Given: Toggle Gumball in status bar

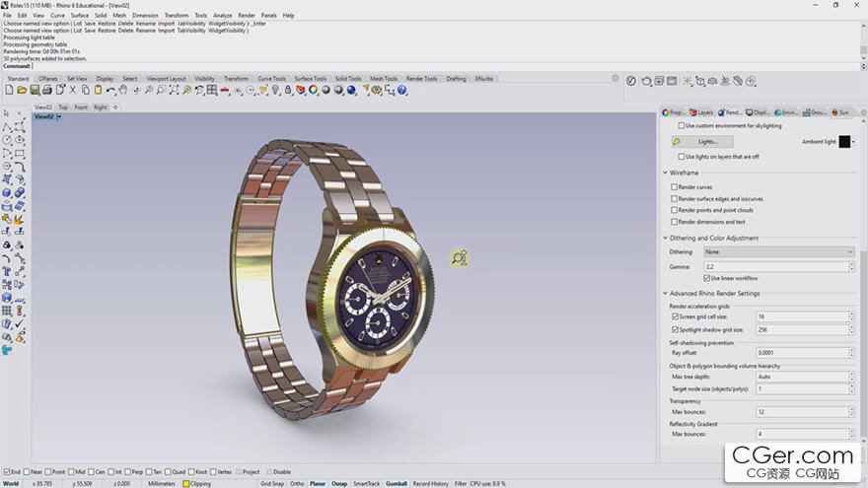Looking at the screenshot, I should coord(396,484).
